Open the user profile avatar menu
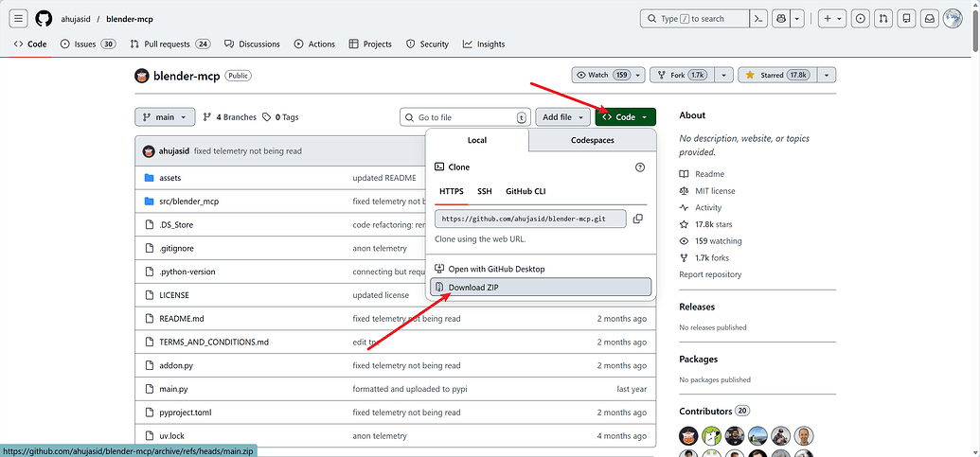Image resolution: width=980 pixels, height=457 pixels. (953, 19)
